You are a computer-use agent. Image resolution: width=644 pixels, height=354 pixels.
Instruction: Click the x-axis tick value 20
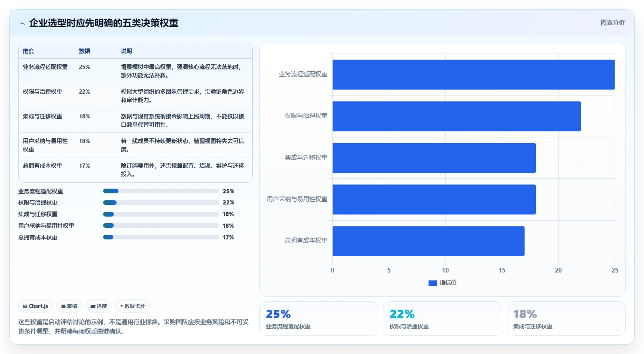click(x=558, y=271)
